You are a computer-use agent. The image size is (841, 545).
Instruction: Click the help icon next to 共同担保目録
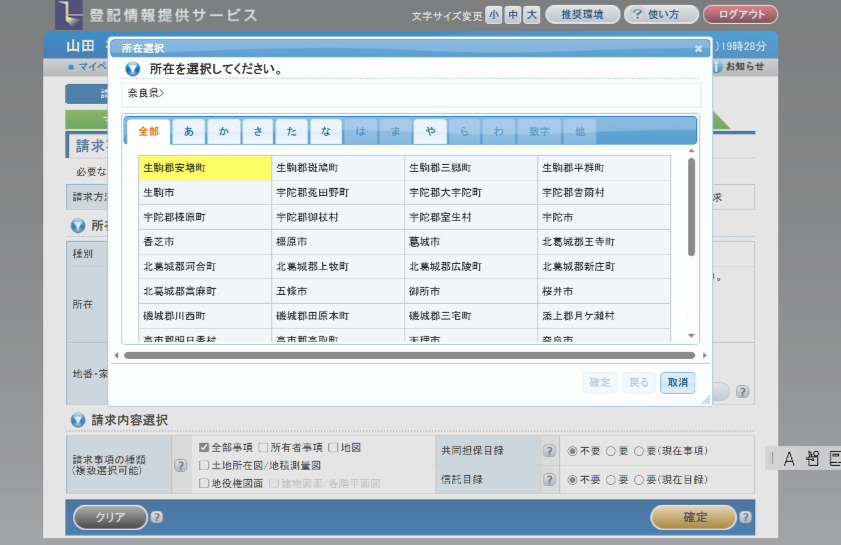coord(549,451)
